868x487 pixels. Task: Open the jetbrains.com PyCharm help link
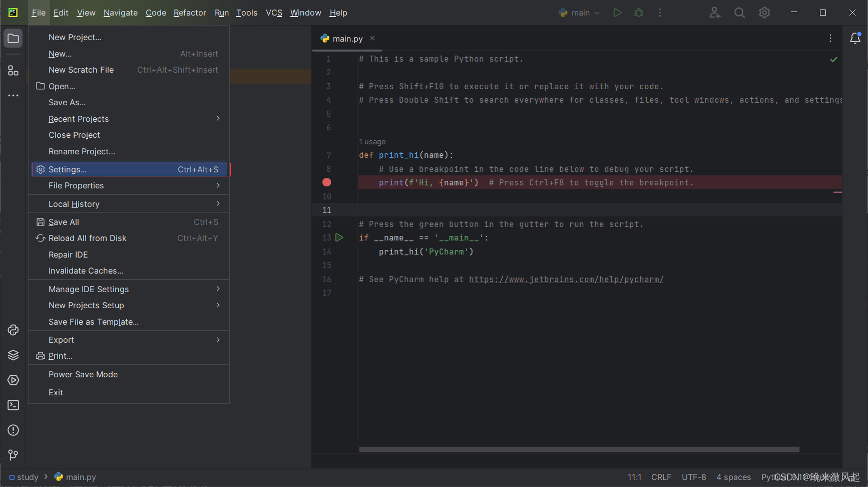pos(566,279)
